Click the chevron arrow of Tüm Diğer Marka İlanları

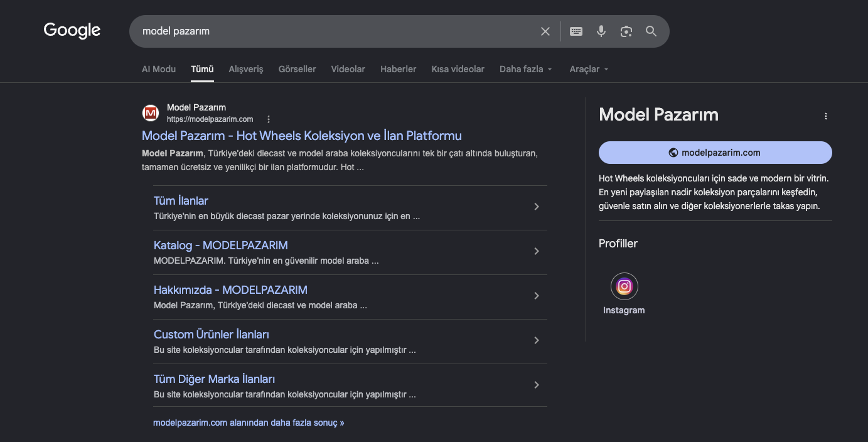click(x=537, y=385)
